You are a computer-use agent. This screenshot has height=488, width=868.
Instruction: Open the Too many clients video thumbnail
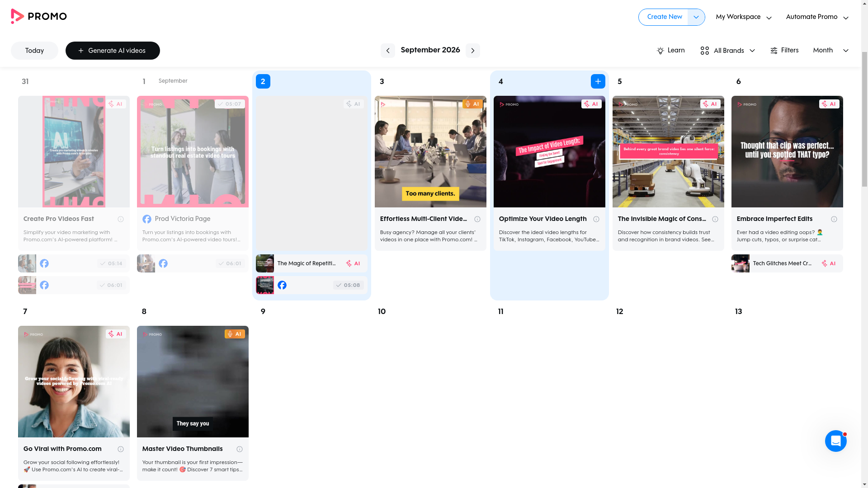(430, 152)
